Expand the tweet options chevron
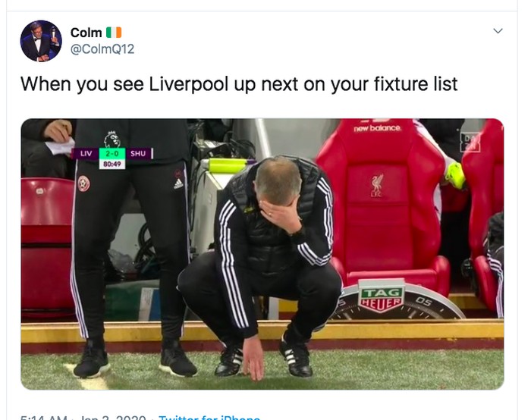531x420 pixels. [x=498, y=31]
